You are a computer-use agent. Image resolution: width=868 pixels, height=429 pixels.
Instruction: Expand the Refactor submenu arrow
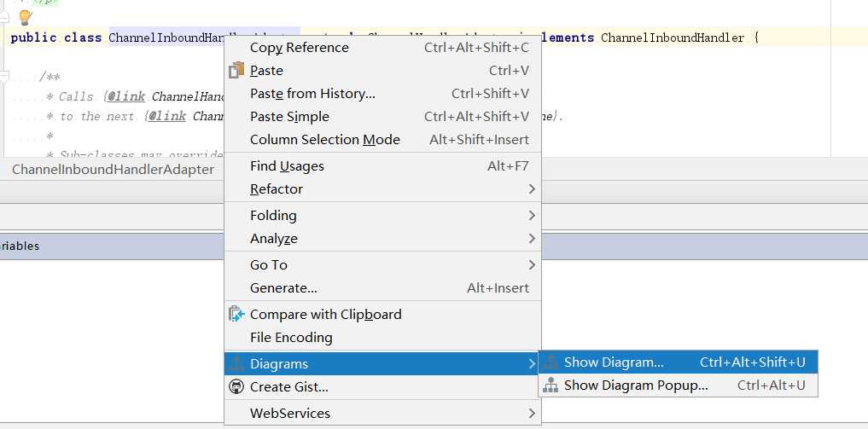532,188
